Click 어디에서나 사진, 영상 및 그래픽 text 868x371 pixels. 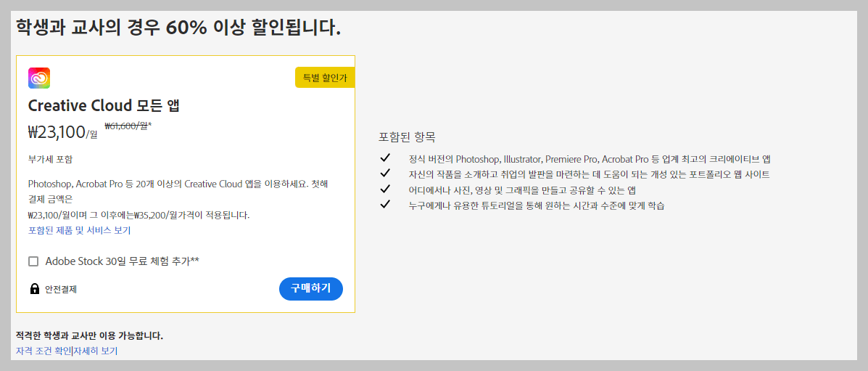tap(521, 189)
